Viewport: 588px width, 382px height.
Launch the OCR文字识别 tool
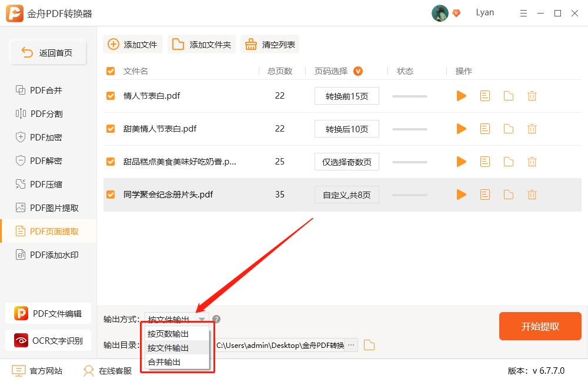click(x=48, y=340)
